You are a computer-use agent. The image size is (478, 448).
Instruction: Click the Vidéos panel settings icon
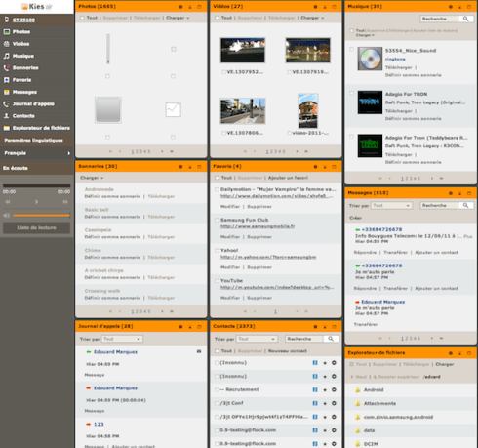click(x=315, y=7)
